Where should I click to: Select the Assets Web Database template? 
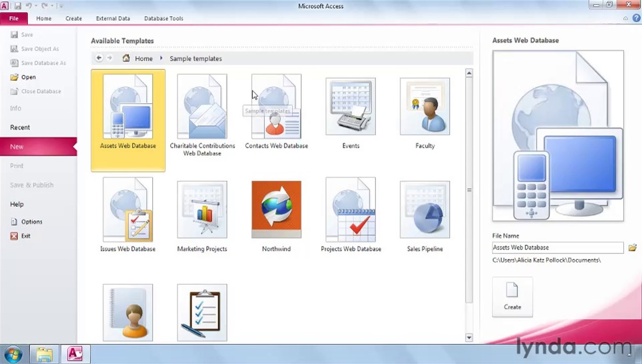pos(128,120)
